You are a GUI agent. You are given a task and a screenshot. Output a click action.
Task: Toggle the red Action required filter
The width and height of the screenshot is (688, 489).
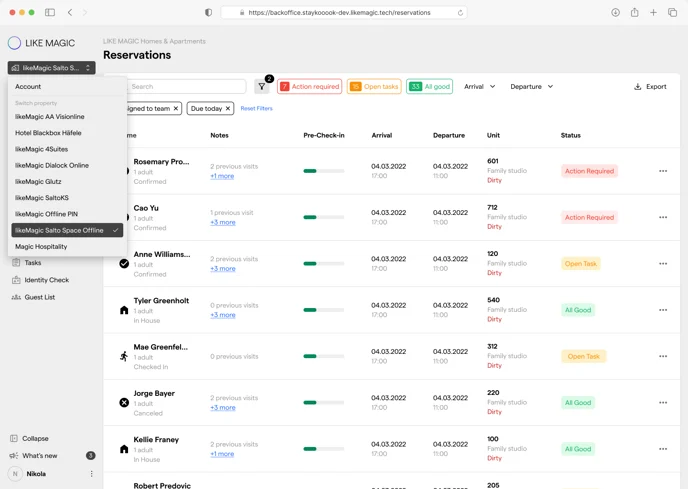point(310,86)
